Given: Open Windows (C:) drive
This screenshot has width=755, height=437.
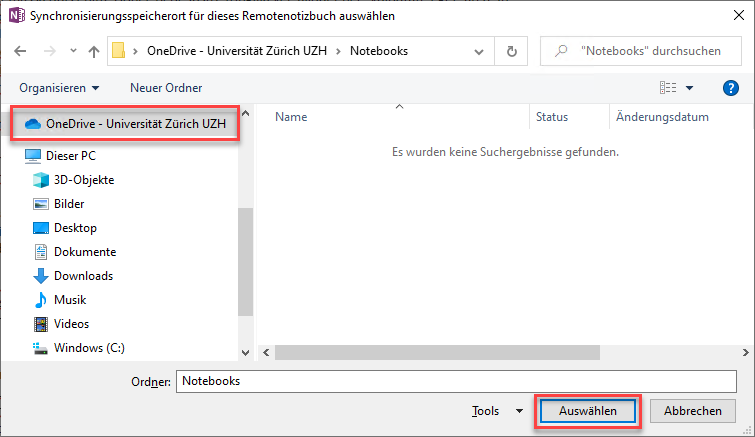Looking at the screenshot, I should pos(89,348).
